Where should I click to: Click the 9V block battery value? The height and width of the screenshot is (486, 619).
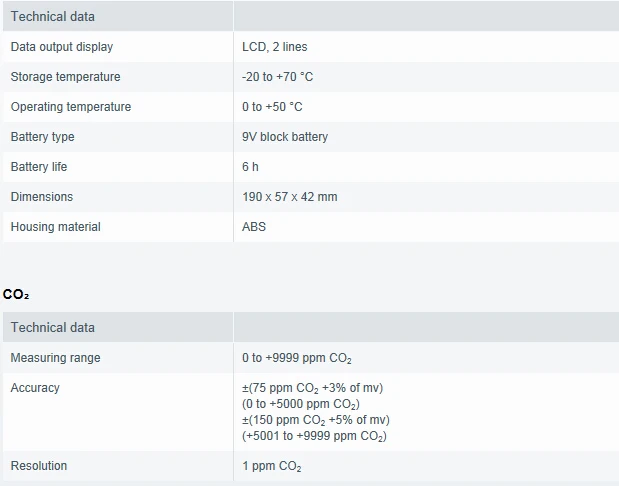pyautogui.click(x=285, y=137)
